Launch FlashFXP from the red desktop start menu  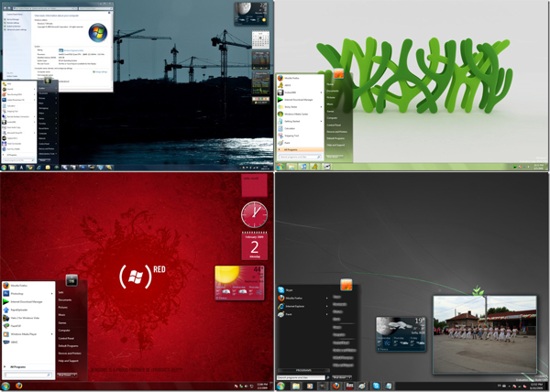pyautogui.click(x=28, y=326)
